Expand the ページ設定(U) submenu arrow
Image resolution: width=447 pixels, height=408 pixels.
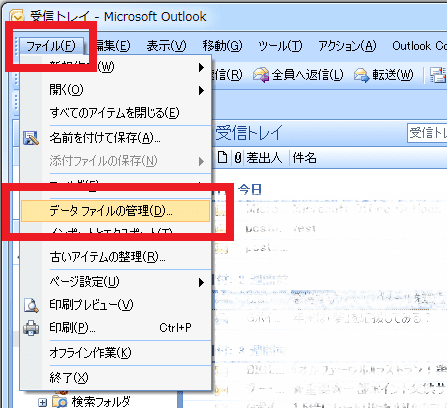[x=201, y=282]
